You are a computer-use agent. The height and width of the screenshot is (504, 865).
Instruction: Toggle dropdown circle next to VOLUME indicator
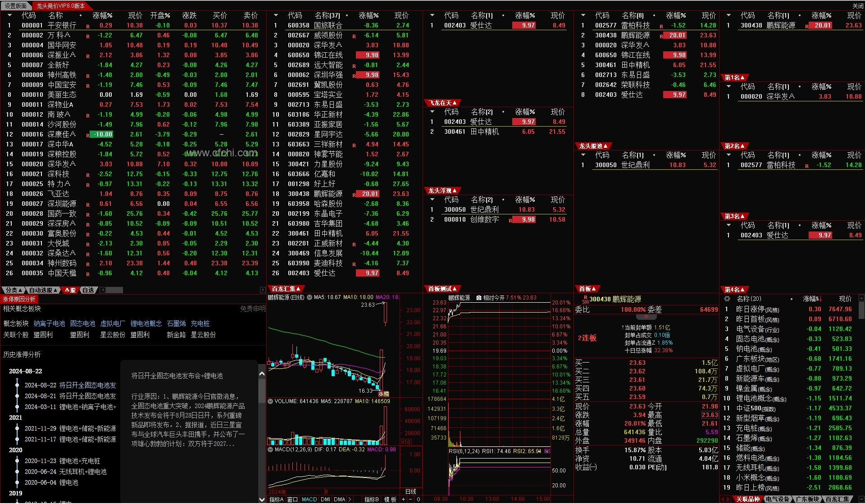coord(270,401)
